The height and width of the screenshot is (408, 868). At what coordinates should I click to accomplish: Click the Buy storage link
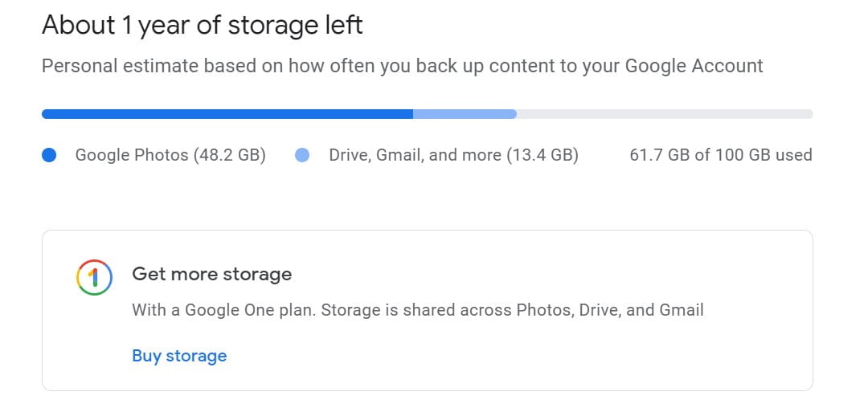[179, 356]
